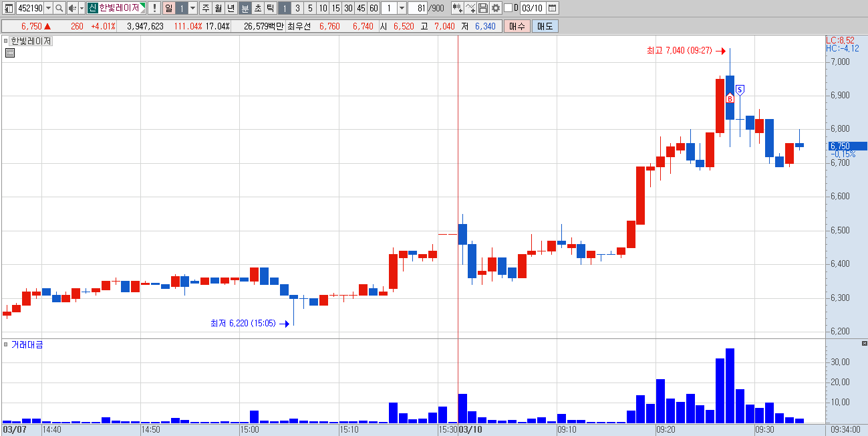This screenshot has width=868, height=436.
Task: Click the 매수 buy button
Action: (x=517, y=26)
